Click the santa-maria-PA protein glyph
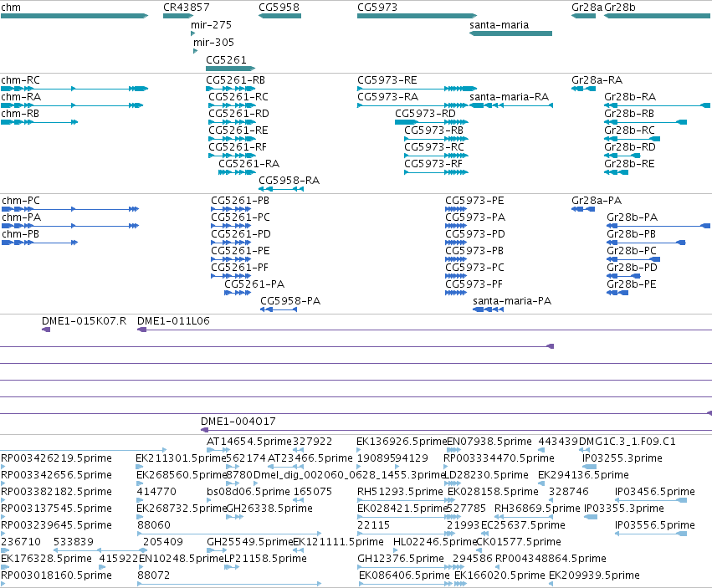712x588 pixels. point(488,309)
